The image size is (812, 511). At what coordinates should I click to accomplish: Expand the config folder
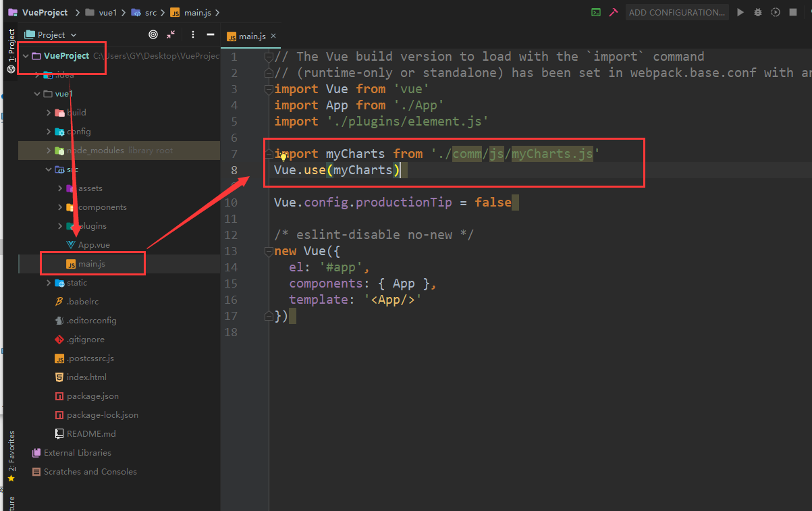(49, 132)
